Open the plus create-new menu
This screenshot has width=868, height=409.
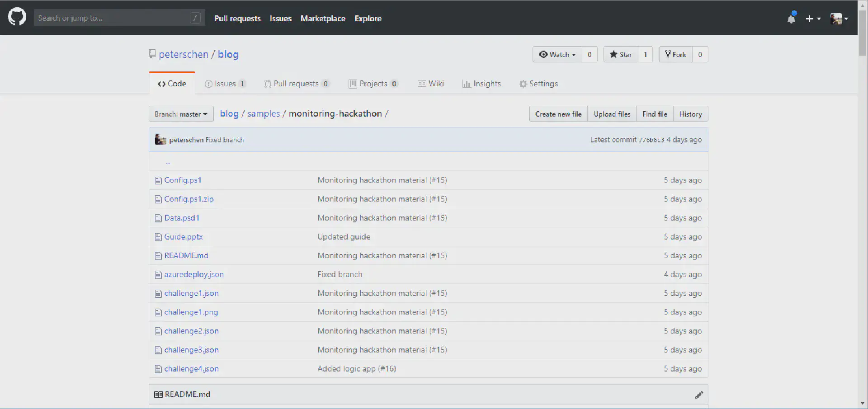point(813,19)
